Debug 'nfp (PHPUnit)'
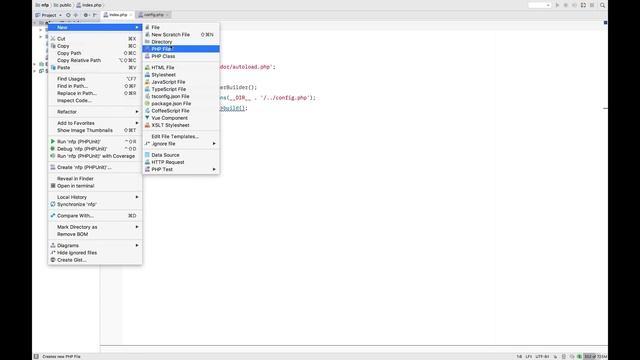This screenshot has width=640, height=360. (x=95, y=149)
